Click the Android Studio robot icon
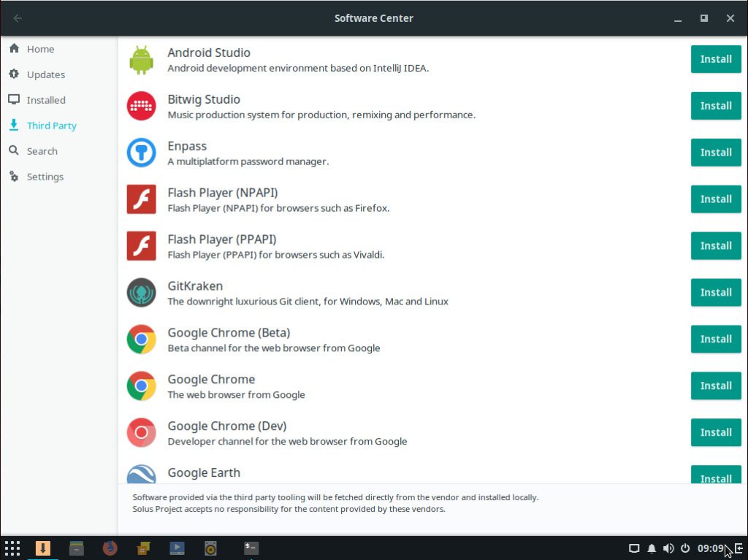Viewport: 748px width, 560px height. 141,60
